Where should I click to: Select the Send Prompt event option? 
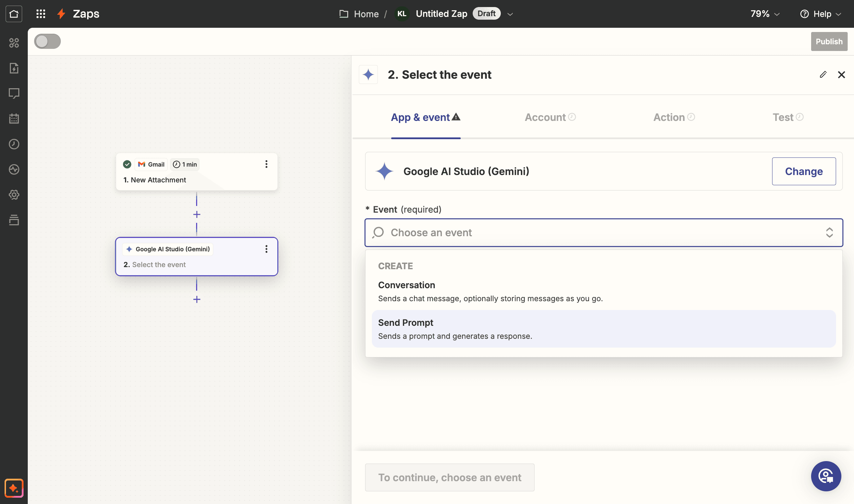604,329
